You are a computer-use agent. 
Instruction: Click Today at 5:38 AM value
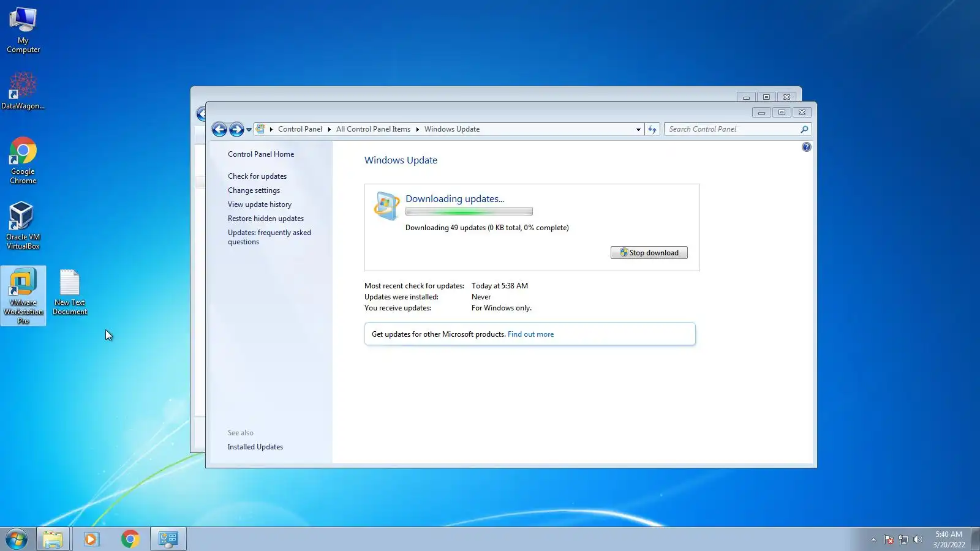(500, 286)
